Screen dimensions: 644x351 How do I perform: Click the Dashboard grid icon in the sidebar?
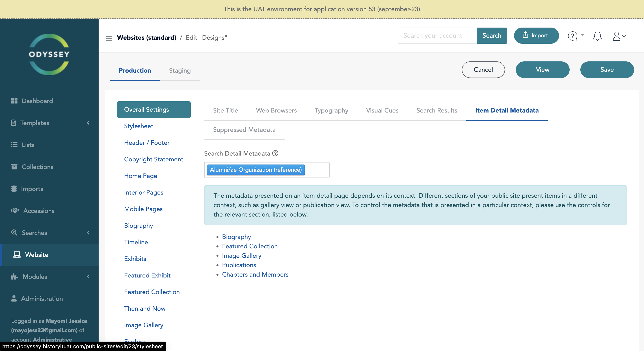pyautogui.click(x=14, y=101)
